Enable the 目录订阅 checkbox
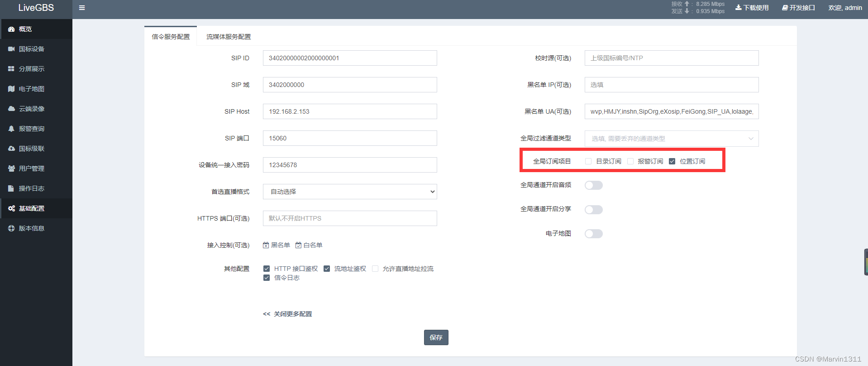868x366 pixels. tap(588, 161)
